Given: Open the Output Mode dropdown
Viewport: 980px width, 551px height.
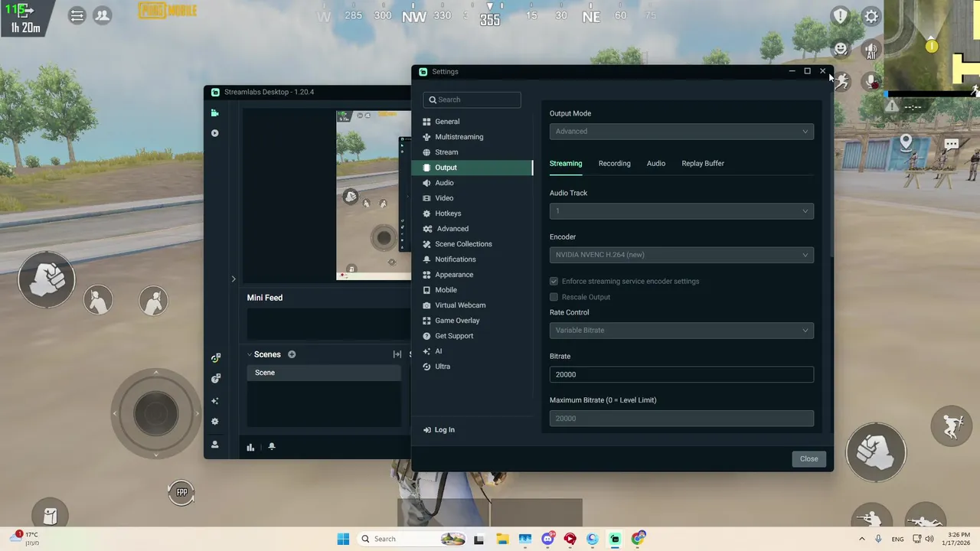Looking at the screenshot, I should [x=681, y=132].
